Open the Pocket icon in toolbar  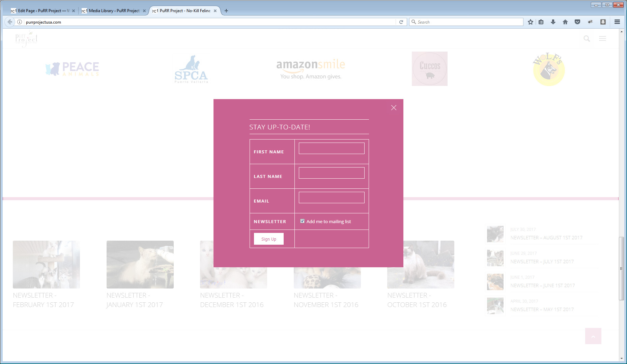577,22
